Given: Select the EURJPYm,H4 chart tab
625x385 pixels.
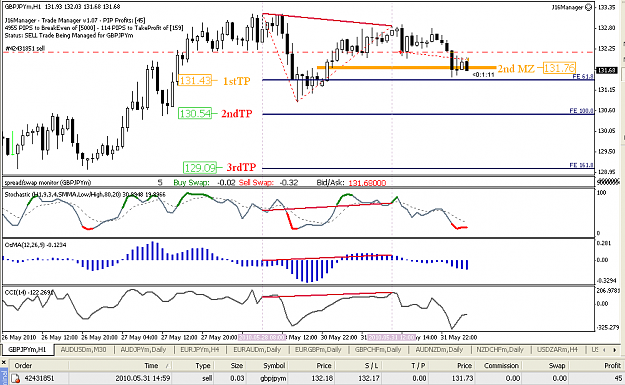Looking at the screenshot, I should pos(200,350).
